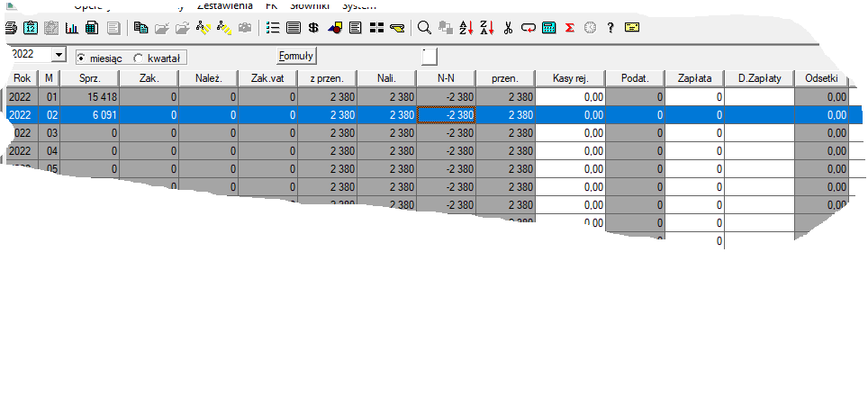This screenshot has height=414, width=868.
Task: Click the Zapłata cell in month 03 row
Action: (x=695, y=132)
